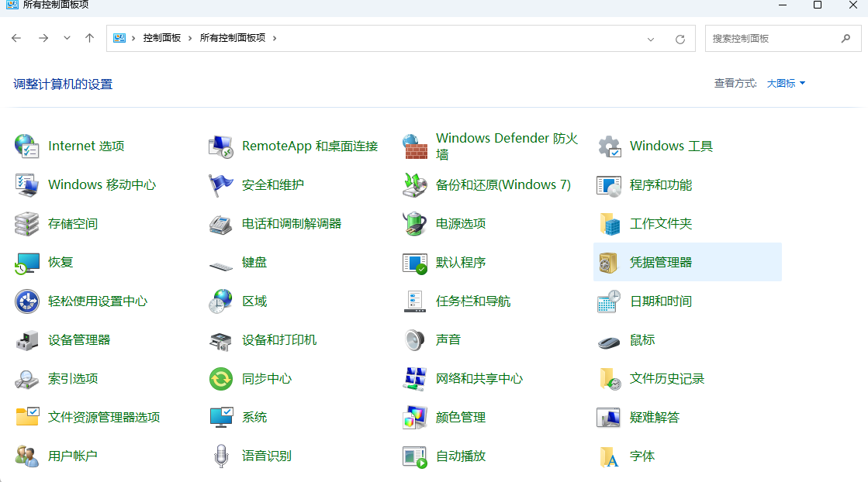The width and height of the screenshot is (868, 482).
Task: Open the 同步中心 green sync icon
Action: [220, 379]
